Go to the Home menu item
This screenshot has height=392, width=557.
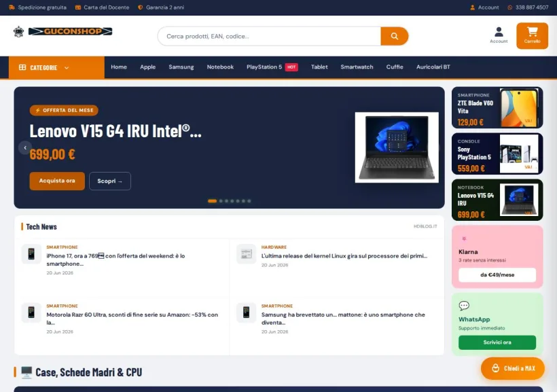(x=119, y=67)
